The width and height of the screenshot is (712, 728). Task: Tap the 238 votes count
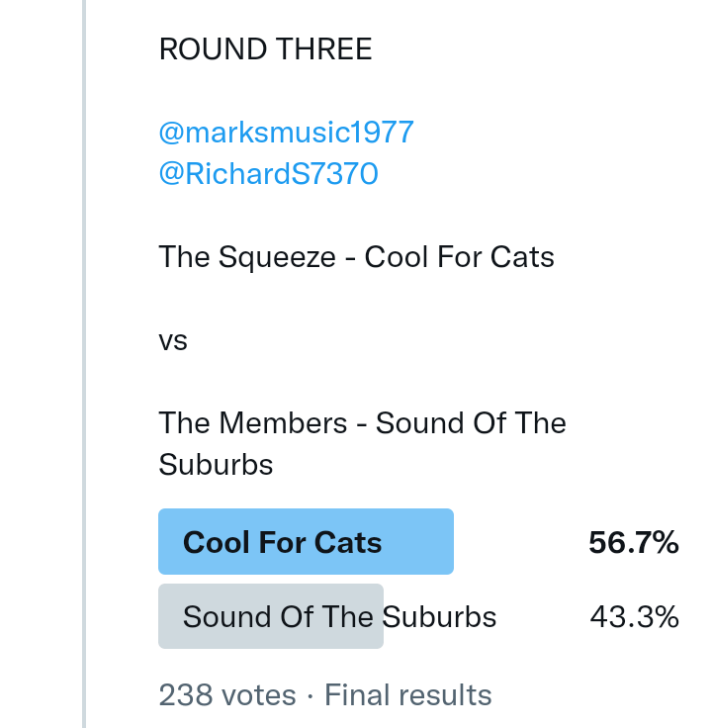coord(227,695)
